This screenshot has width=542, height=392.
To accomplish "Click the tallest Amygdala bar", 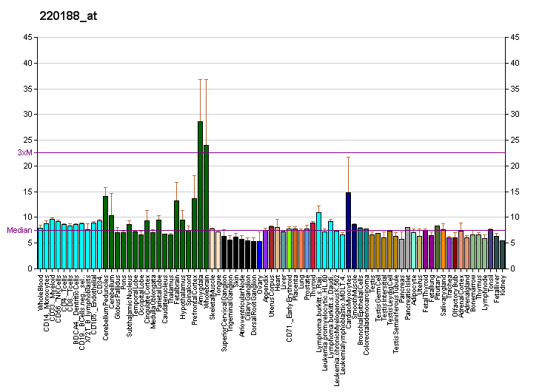I will pos(200,195).
